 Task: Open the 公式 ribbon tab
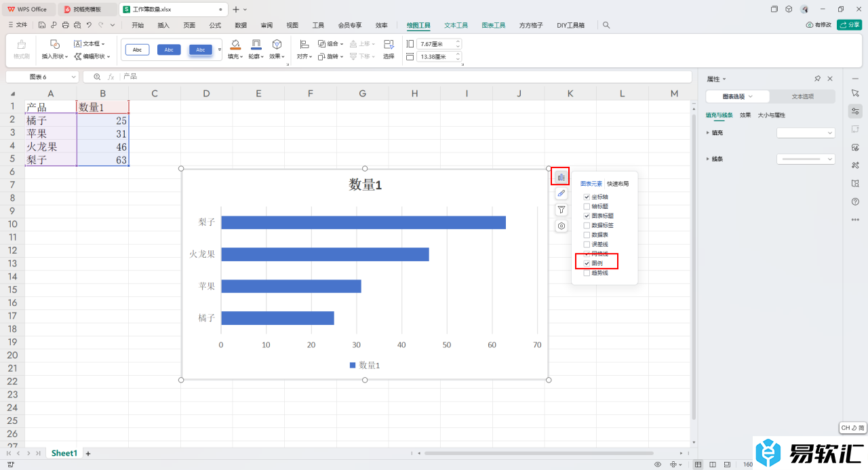(x=215, y=25)
